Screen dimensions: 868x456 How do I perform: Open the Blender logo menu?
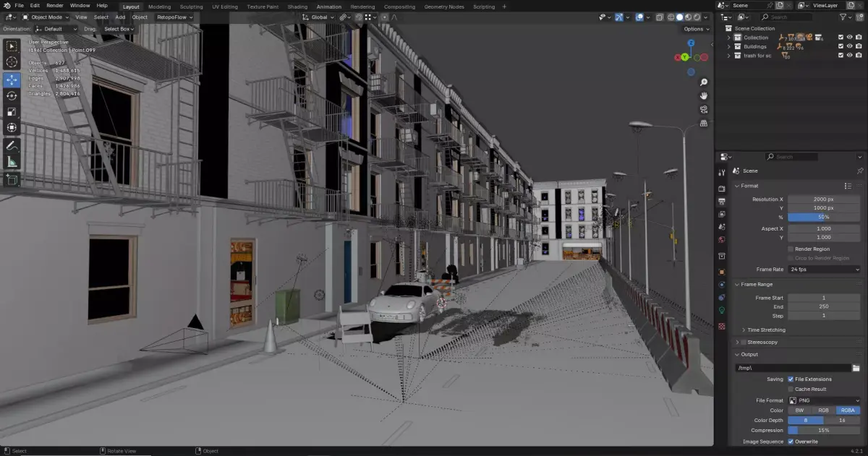6,5
